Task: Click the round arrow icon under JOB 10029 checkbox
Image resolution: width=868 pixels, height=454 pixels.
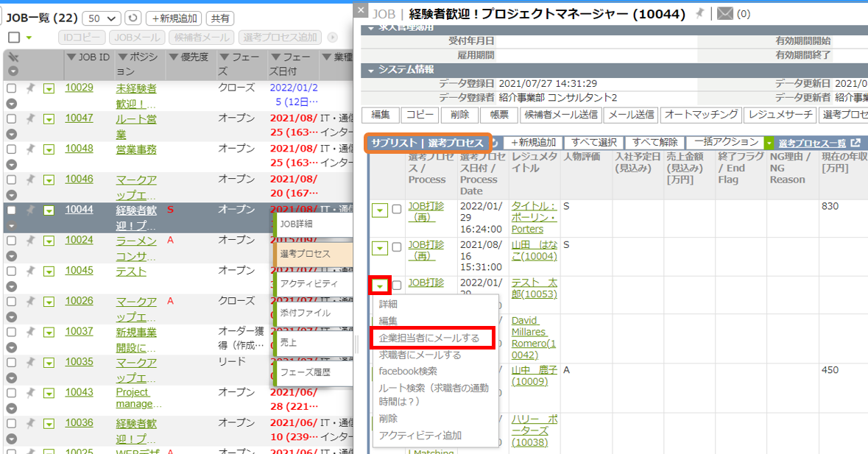Action: point(12,104)
